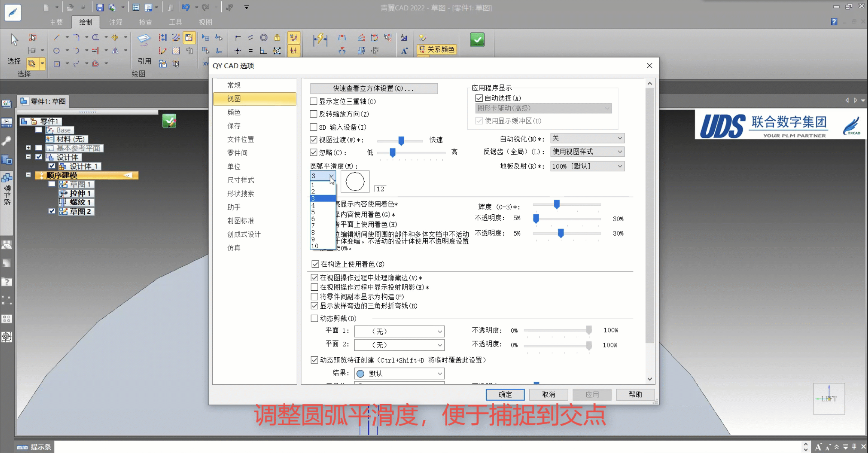This screenshot has height=453, width=868.
Task: Click the 忽略 low-high slider handle
Action: point(392,153)
